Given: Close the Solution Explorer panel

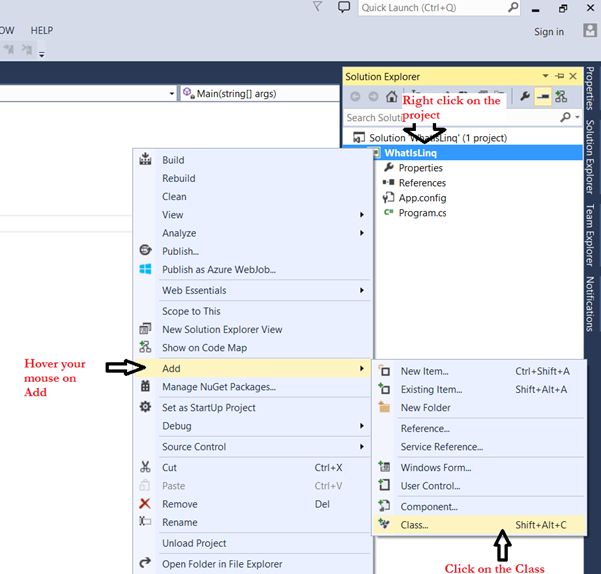Looking at the screenshot, I should (573, 76).
